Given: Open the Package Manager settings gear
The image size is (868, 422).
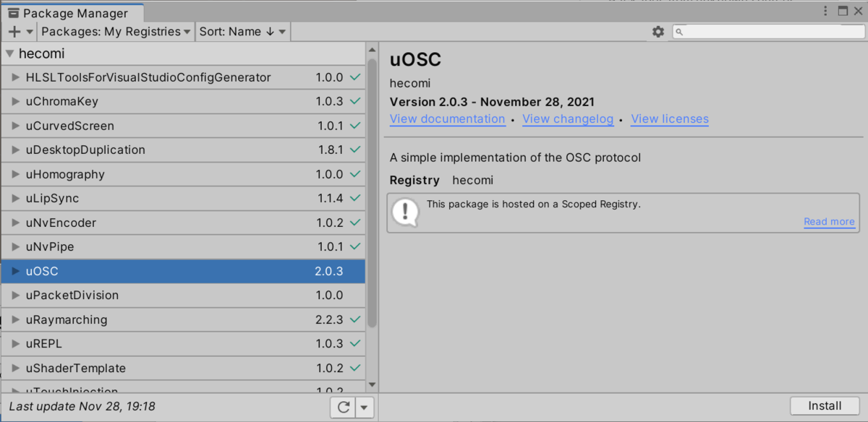Looking at the screenshot, I should pyautogui.click(x=658, y=32).
